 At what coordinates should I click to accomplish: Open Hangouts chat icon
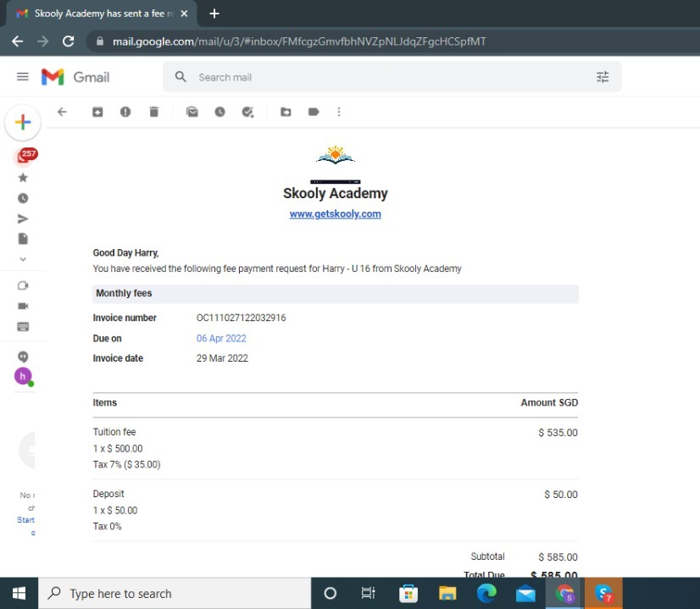(x=23, y=357)
